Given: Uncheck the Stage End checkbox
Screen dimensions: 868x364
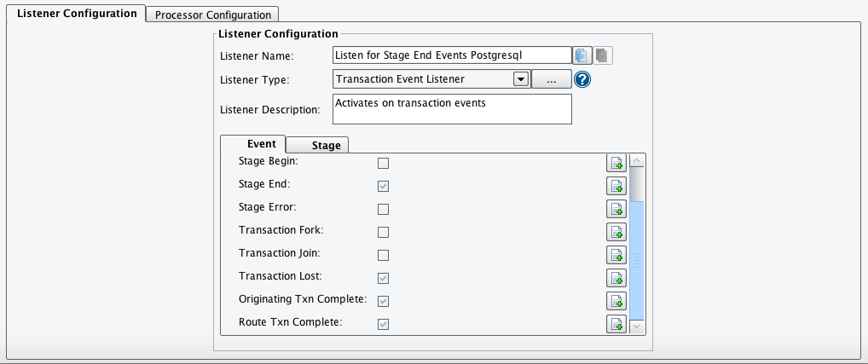Looking at the screenshot, I should [x=383, y=186].
